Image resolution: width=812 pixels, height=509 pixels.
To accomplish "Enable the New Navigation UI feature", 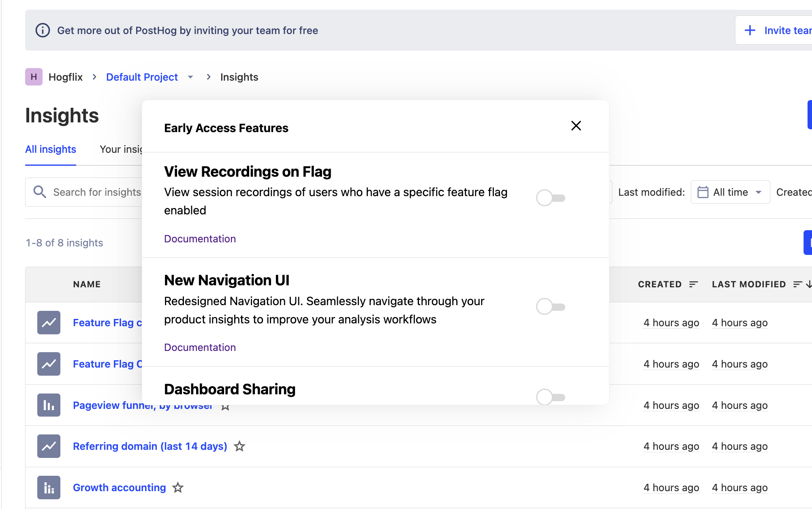I will tap(550, 306).
